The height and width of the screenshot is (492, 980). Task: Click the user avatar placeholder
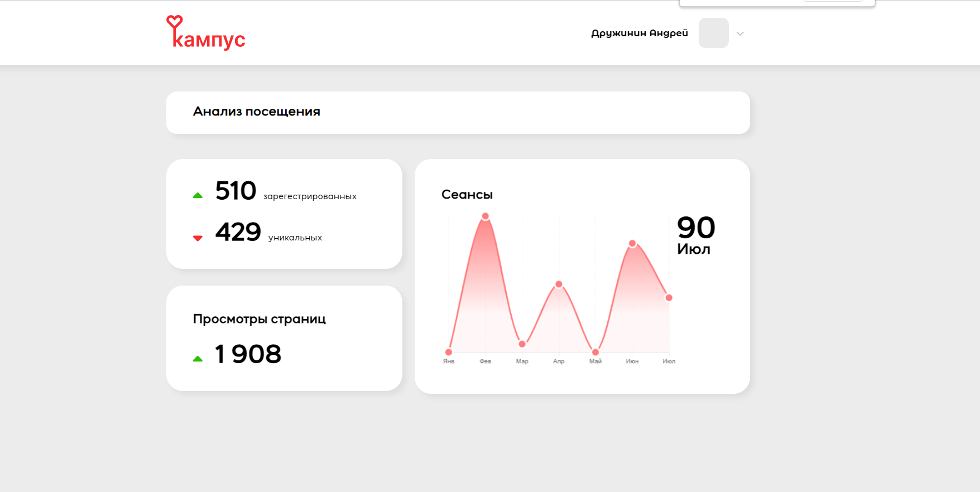click(x=714, y=33)
